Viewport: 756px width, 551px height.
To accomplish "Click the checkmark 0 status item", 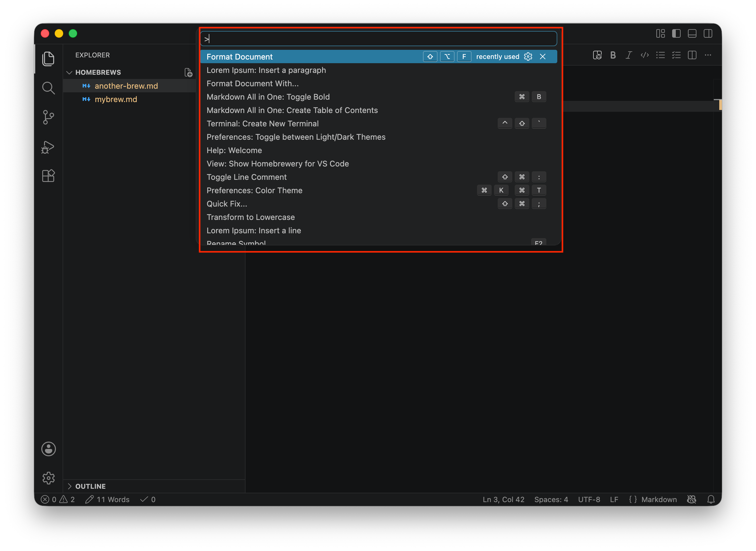I will pos(148,499).
